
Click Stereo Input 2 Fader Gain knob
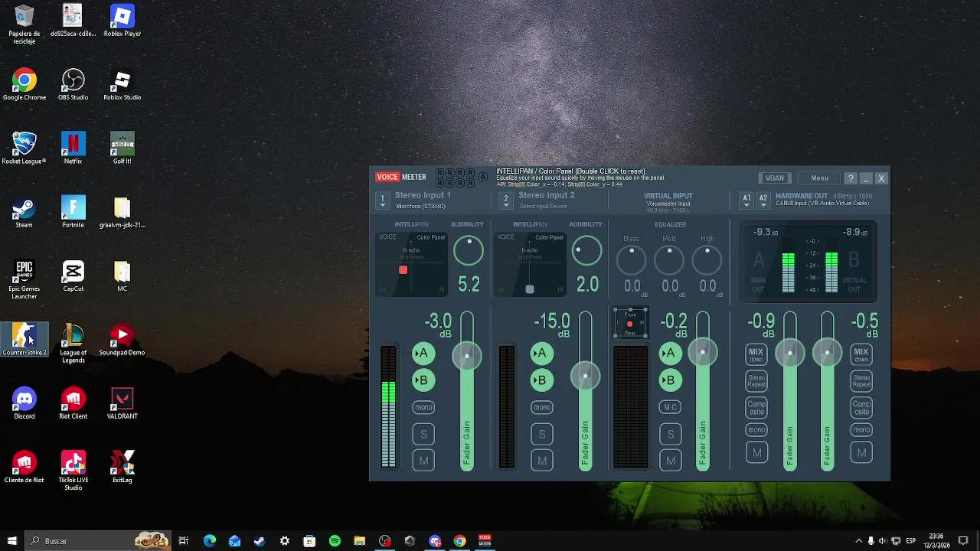[586, 377]
